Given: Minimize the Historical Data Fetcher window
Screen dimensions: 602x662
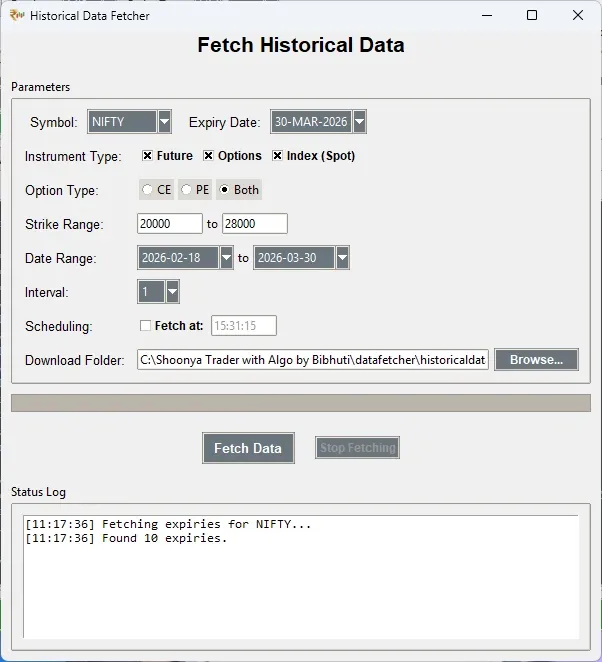Looking at the screenshot, I should [x=487, y=16].
